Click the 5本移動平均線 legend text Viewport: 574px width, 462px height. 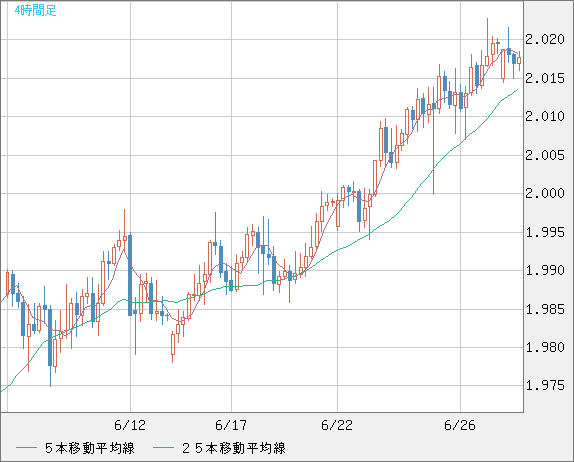tap(90, 448)
